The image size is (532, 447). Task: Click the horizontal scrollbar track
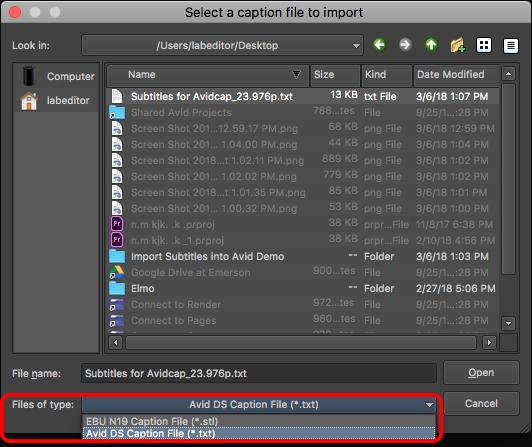[x=301, y=342]
